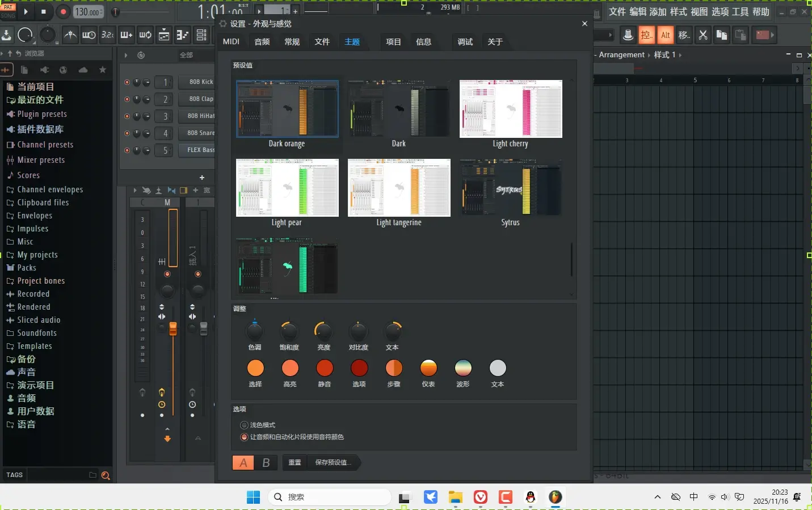Click the 重置 reset button
The image size is (812, 510).
click(x=295, y=462)
